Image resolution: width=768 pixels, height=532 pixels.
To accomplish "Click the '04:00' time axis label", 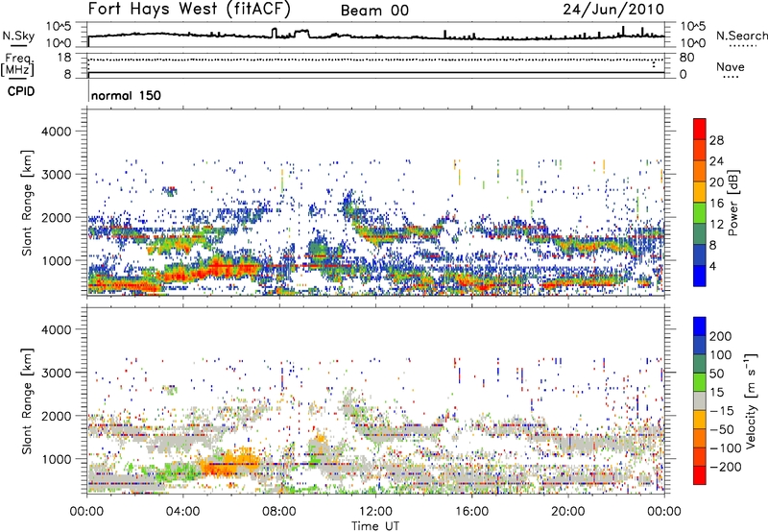I will pos(183,512).
